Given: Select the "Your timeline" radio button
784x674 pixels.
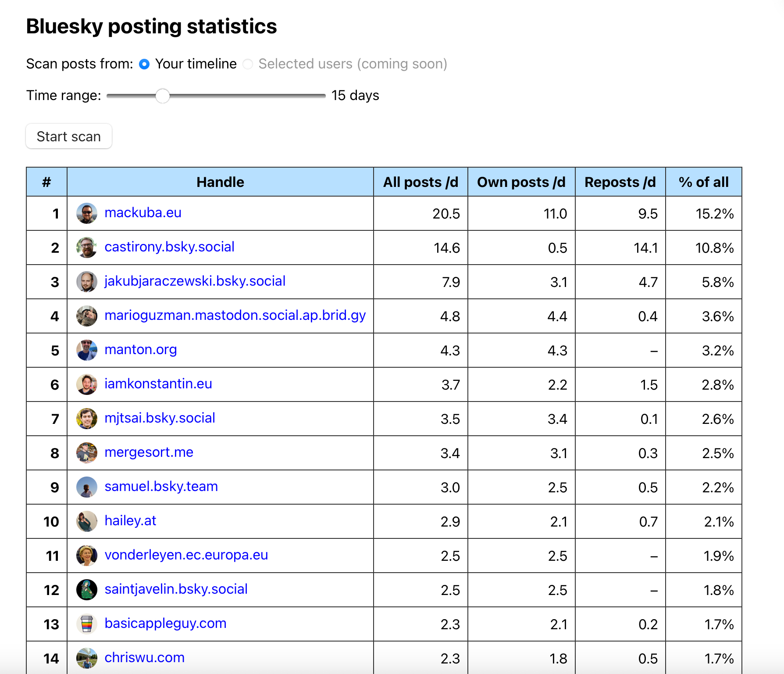Looking at the screenshot, I should tap(144, 65).
